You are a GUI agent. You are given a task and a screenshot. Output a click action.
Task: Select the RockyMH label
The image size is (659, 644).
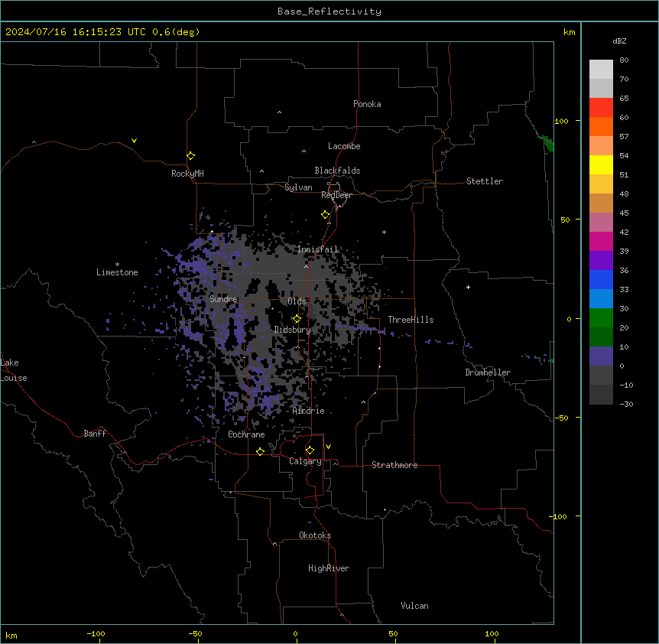[x=187, y=174]
